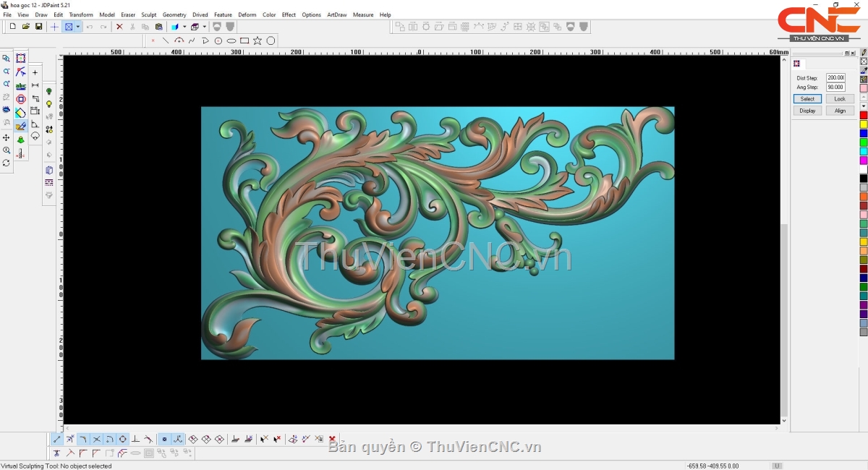Toggle the crosshair cursor button in the top toolbar
The width and height of the screenshot is (868, 470).
click(x=54, y=27)
